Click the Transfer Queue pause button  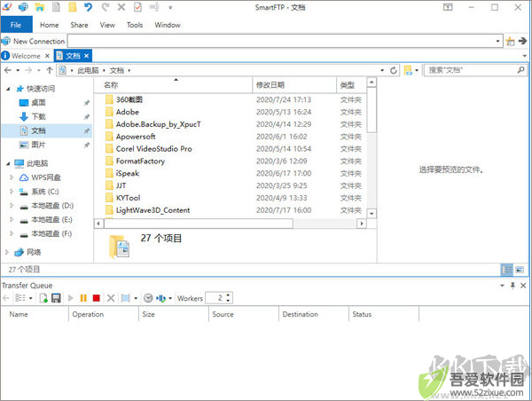point(83,298)
